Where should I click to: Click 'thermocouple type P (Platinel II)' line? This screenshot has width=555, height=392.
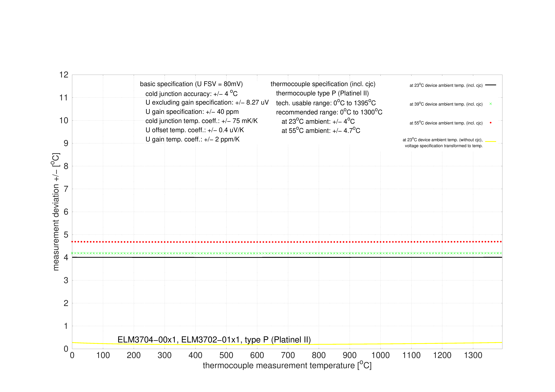[x=322, y=93]
